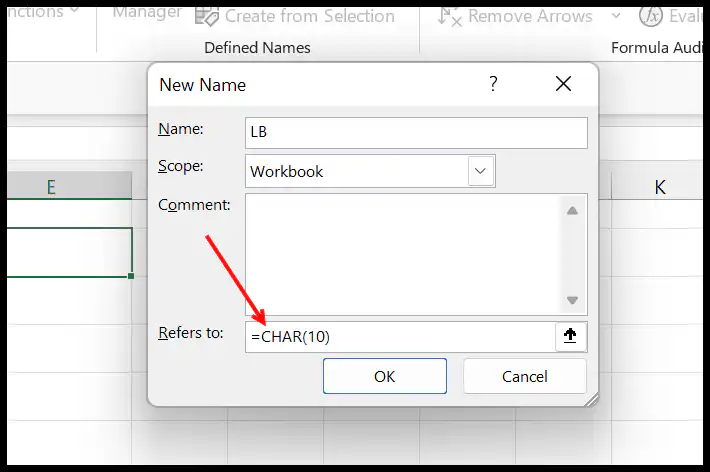Click the Name field containing LB
The height and width of the screenshot is (472, 710).
pyautogui.click(x=416, y=133)
